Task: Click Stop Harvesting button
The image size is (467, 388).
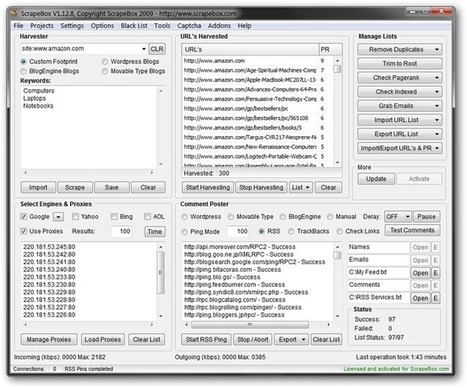Action: click(261, 187)
